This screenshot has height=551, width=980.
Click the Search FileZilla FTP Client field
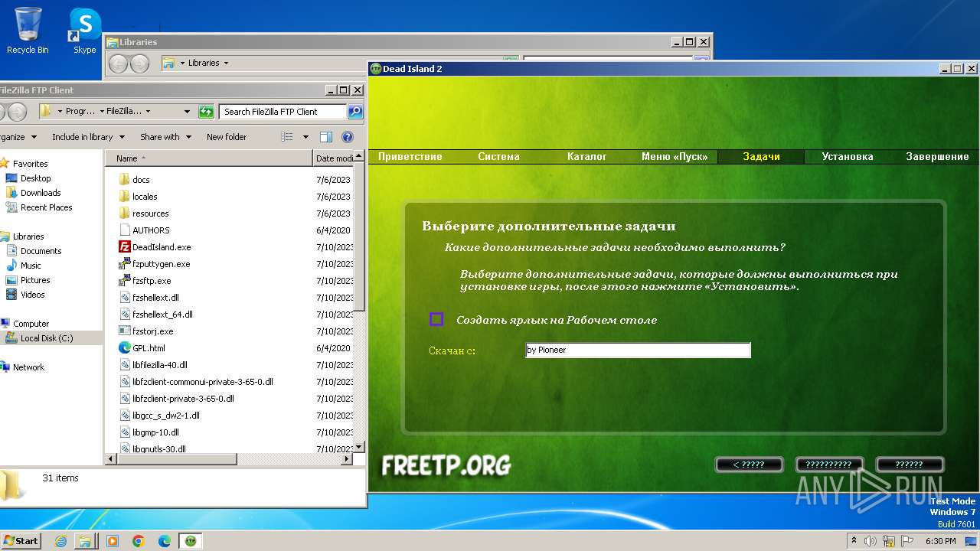point(283,111)
